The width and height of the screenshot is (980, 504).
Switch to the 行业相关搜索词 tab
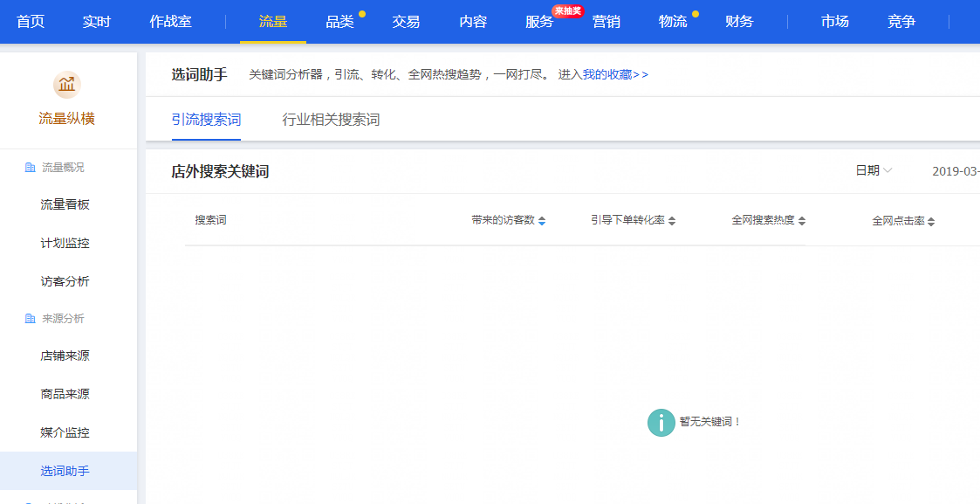pos(331,120)
